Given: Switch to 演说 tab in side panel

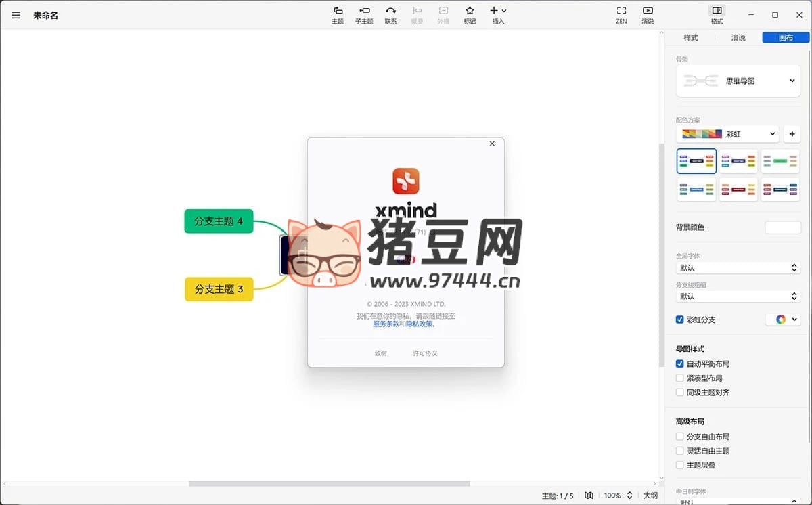Looking at the screenshot, I should click(738, 38).
